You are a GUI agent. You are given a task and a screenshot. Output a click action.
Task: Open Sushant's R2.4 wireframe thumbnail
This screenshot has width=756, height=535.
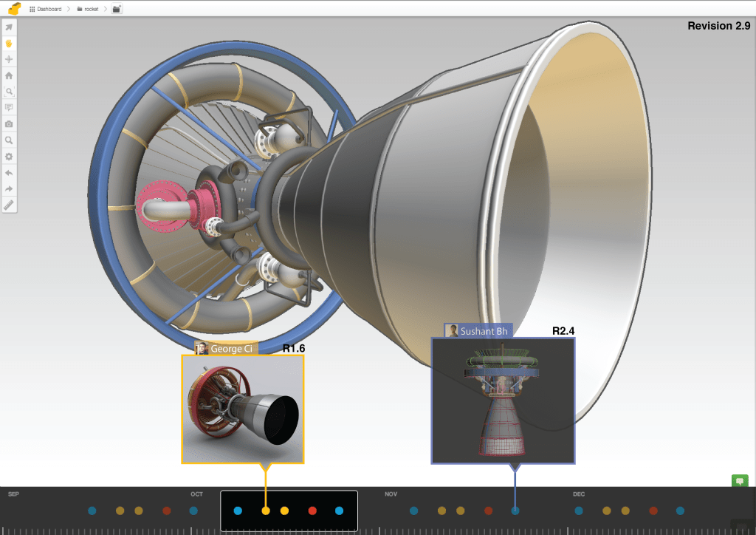pyautogui.click(x=503, y=400)
